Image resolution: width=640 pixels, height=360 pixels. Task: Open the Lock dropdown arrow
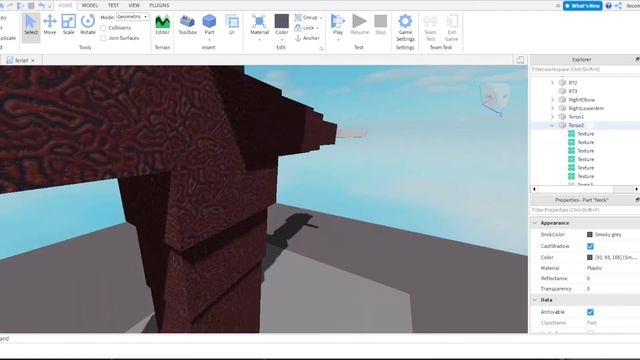pos(318,28)
